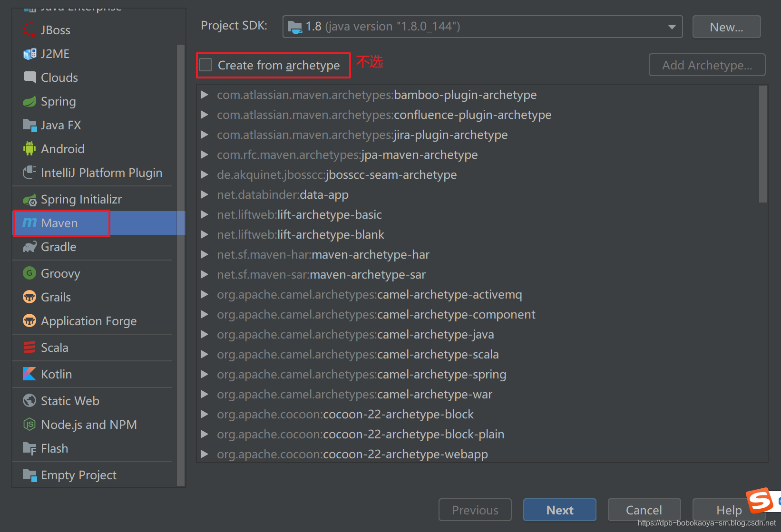
Task: Choose the Scala red icon
Action: pyautogui.click(x=29, y=348)
